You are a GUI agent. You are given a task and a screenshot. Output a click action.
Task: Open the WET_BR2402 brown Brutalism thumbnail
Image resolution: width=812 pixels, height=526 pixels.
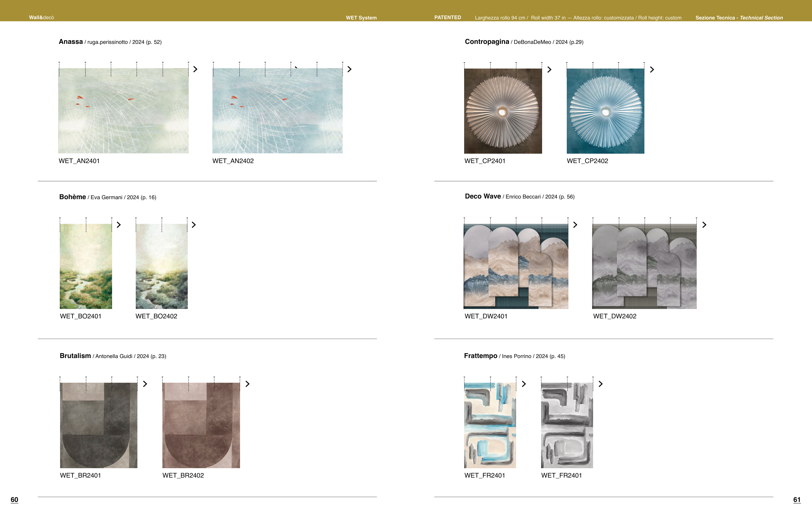201,425
